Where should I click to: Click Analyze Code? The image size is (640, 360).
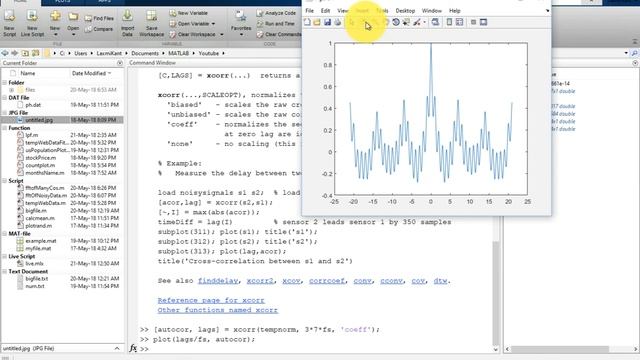tap(276, 13)
